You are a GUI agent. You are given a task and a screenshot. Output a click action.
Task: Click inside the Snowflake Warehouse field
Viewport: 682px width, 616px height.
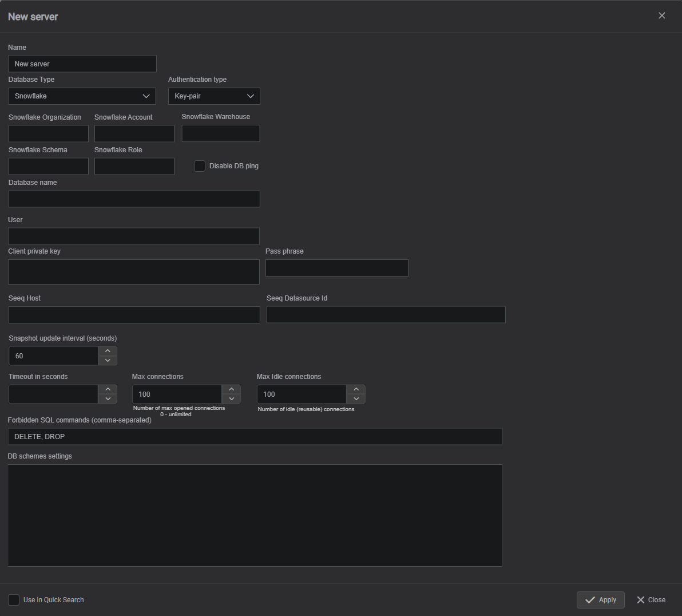(220, 133)
